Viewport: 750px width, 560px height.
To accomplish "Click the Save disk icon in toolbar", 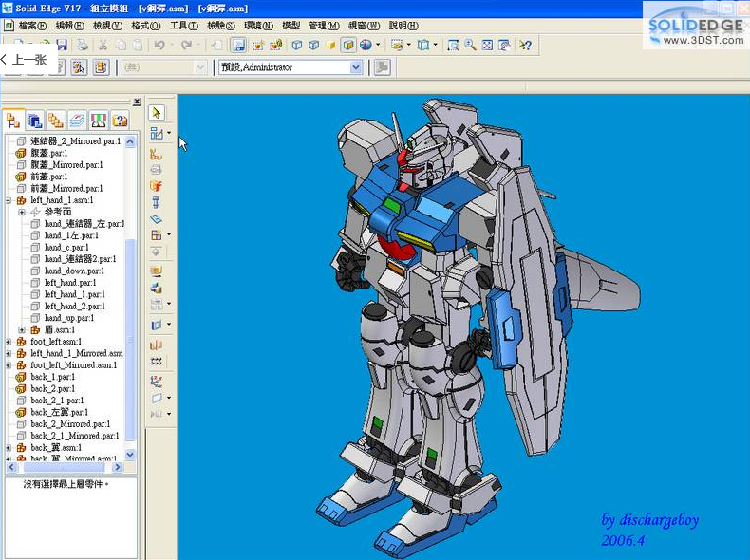I will 62,45.
